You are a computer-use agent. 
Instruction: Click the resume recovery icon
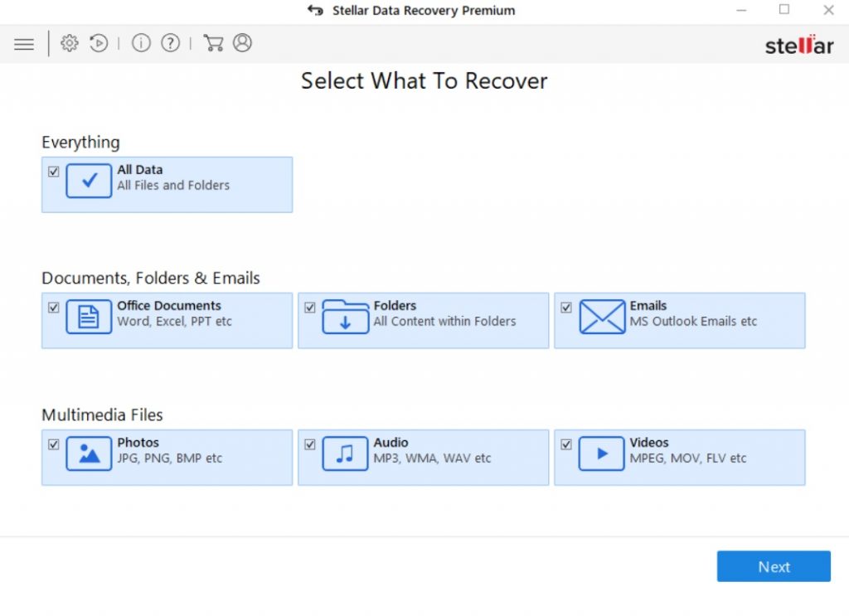coord(99,44)
